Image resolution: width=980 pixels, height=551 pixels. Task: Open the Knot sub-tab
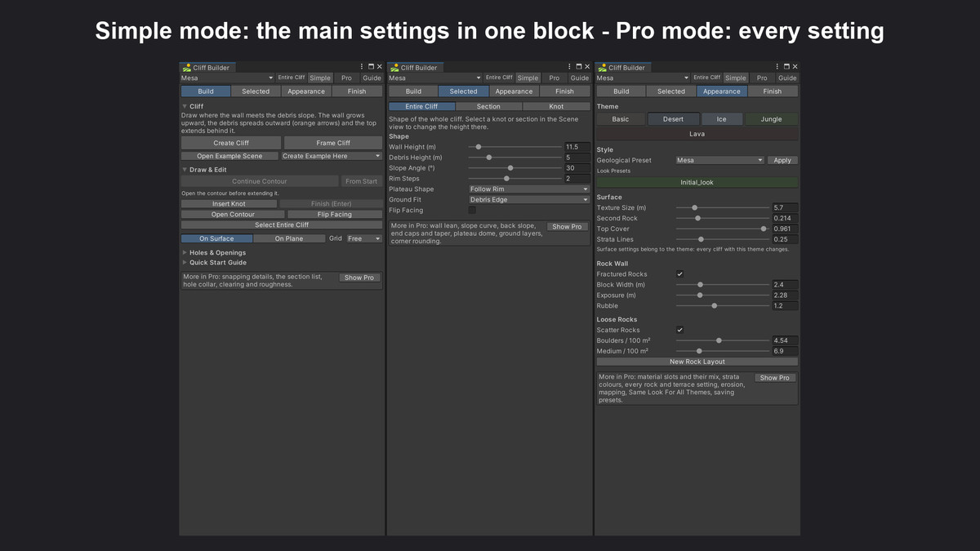(x=556, y=106)
